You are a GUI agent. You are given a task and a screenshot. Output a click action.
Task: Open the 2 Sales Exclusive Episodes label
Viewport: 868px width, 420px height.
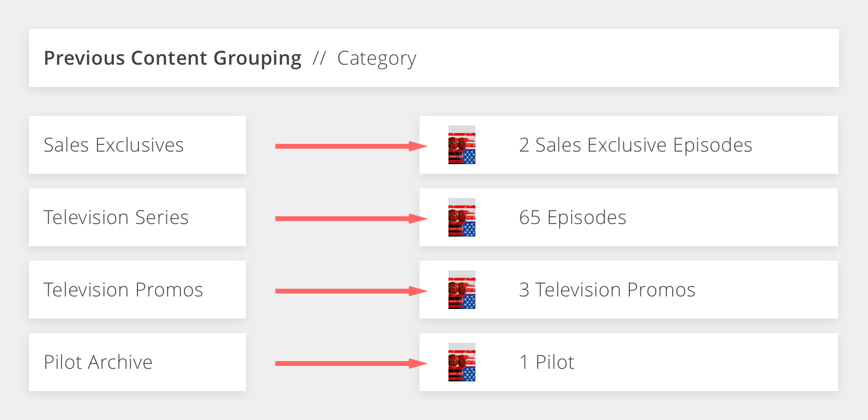point(635,145)
